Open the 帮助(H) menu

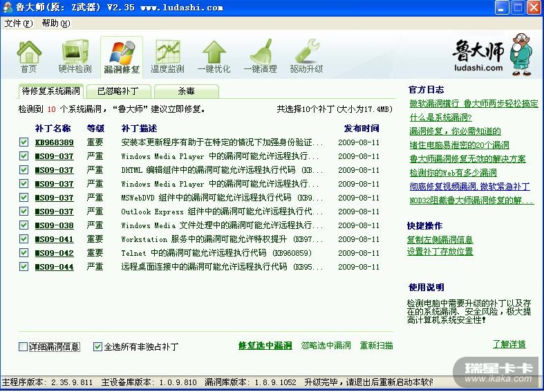[56, 24]
